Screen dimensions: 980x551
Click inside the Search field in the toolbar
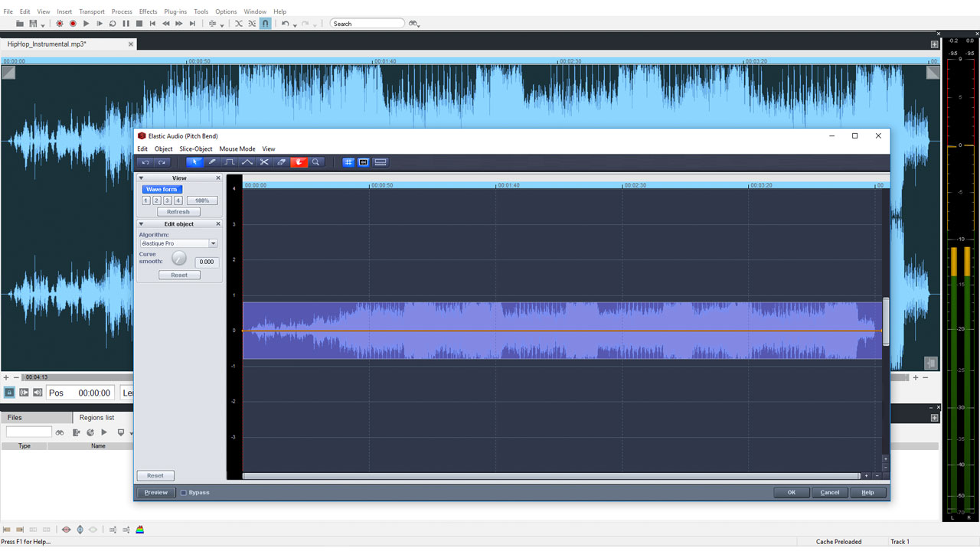(x=367, y=22)
